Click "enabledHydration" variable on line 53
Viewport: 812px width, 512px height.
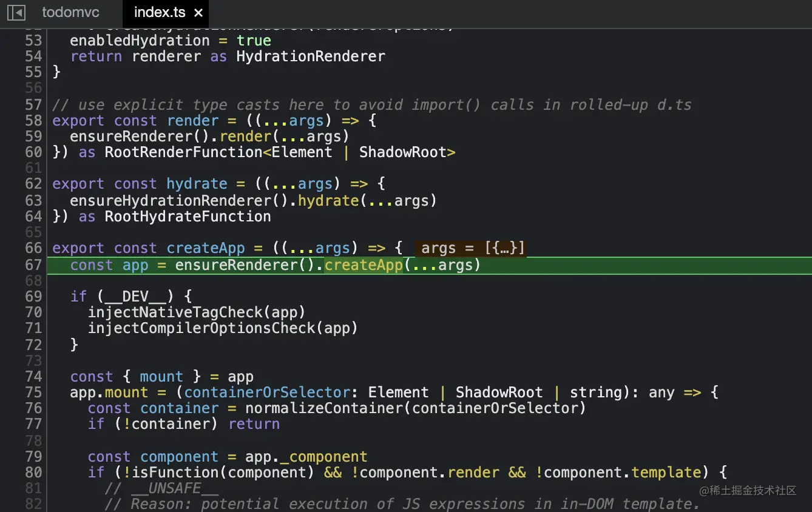[140, 41]
